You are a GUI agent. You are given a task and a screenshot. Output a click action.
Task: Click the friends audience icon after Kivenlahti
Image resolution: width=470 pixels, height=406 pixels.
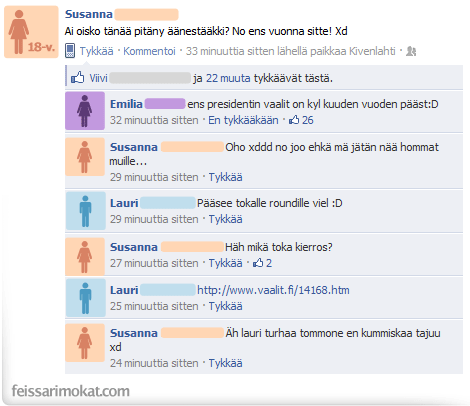411,51
